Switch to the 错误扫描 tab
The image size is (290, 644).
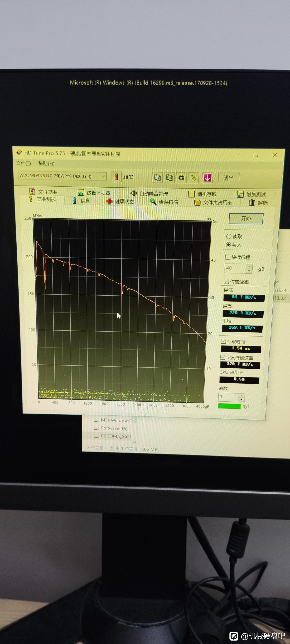point(164,202)
